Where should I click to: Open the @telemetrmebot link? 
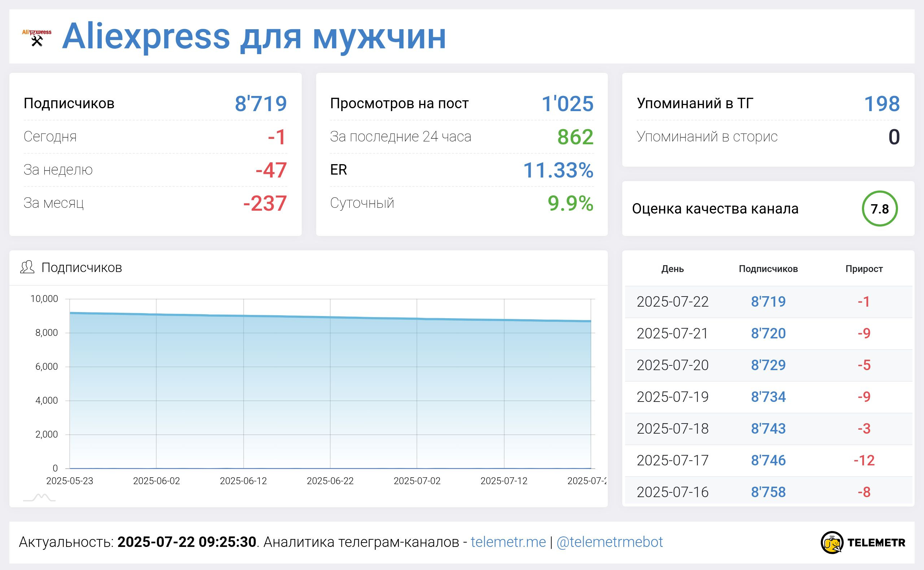pos(610,542)
